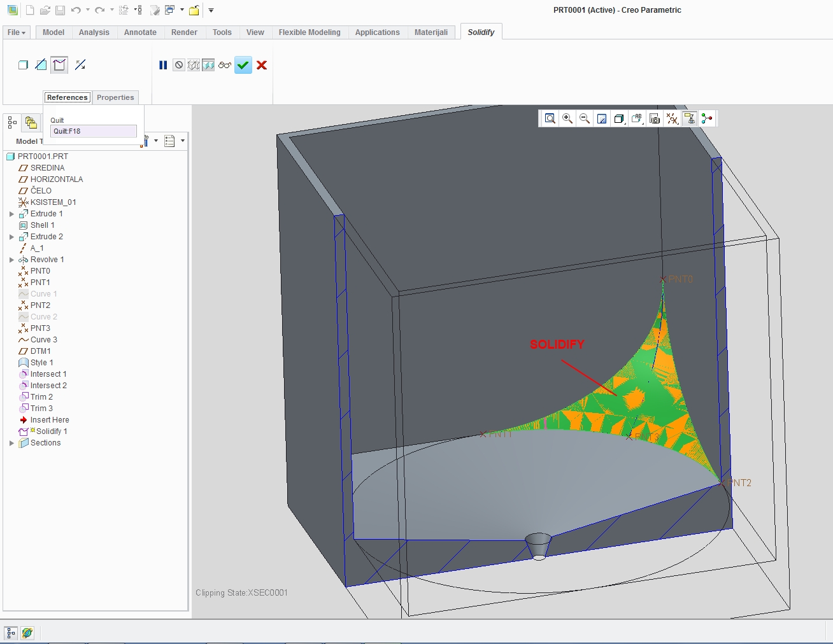The height and width of the screenshot is (644, 833).
Task: Click the Repaint icon in graphics toolbar
Action: pos(602,118)
